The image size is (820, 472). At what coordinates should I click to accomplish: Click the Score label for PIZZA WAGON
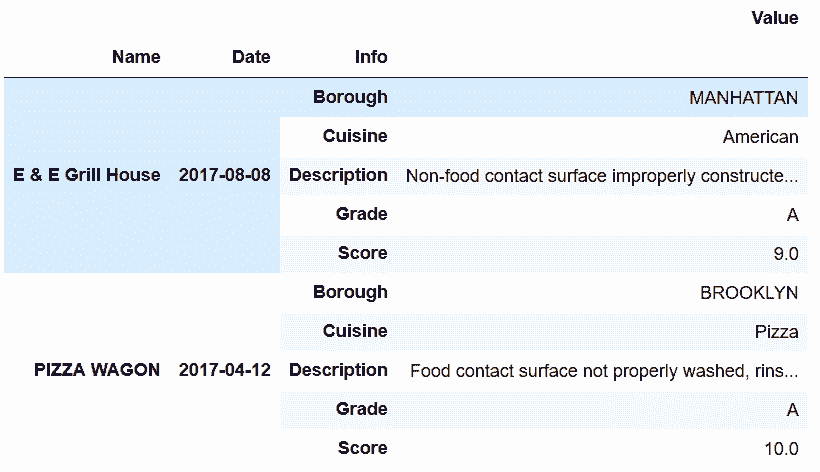pos(362,448)
